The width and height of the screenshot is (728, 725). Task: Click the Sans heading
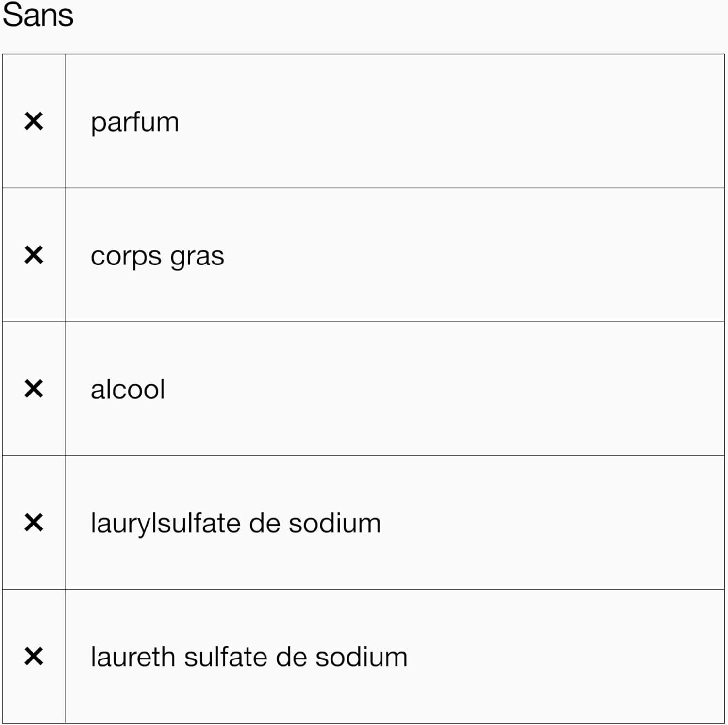[x=38, y=15]
